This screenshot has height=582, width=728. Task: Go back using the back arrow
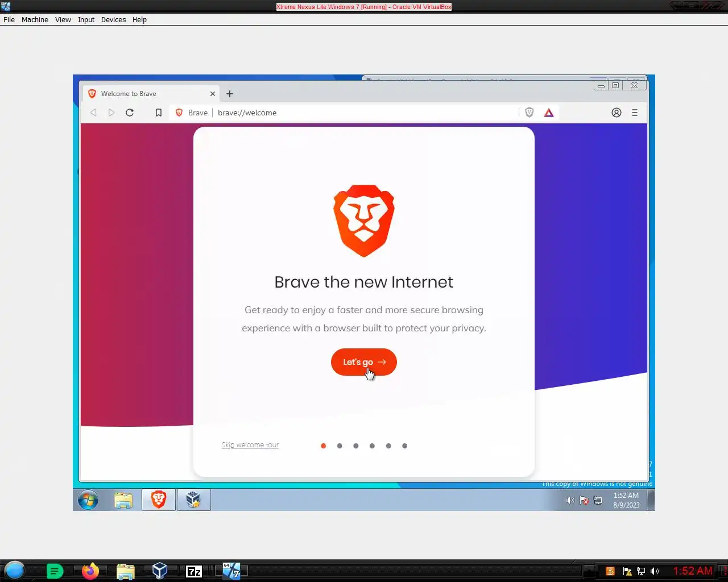click(x=93, y=113)
